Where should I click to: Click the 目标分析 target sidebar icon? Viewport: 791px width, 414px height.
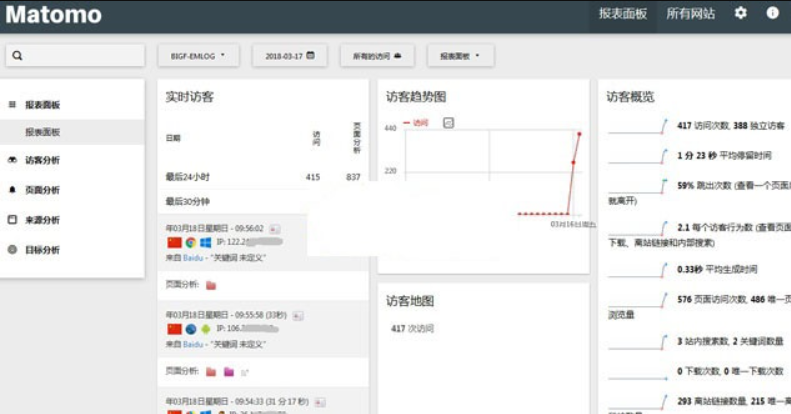click(12, 250)
